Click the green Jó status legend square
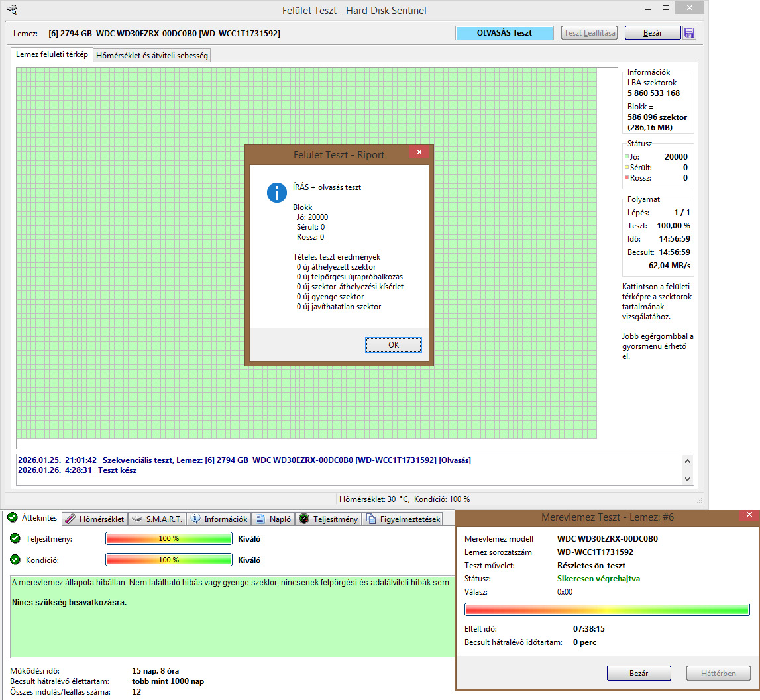The height and width of the screenshot is (700, 760). 627,156
